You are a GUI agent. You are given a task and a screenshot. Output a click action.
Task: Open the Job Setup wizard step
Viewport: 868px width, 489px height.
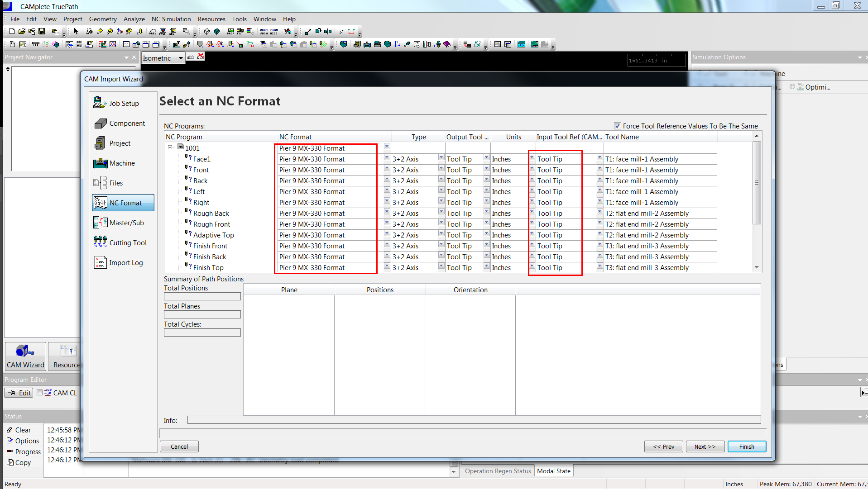[123, 103]
